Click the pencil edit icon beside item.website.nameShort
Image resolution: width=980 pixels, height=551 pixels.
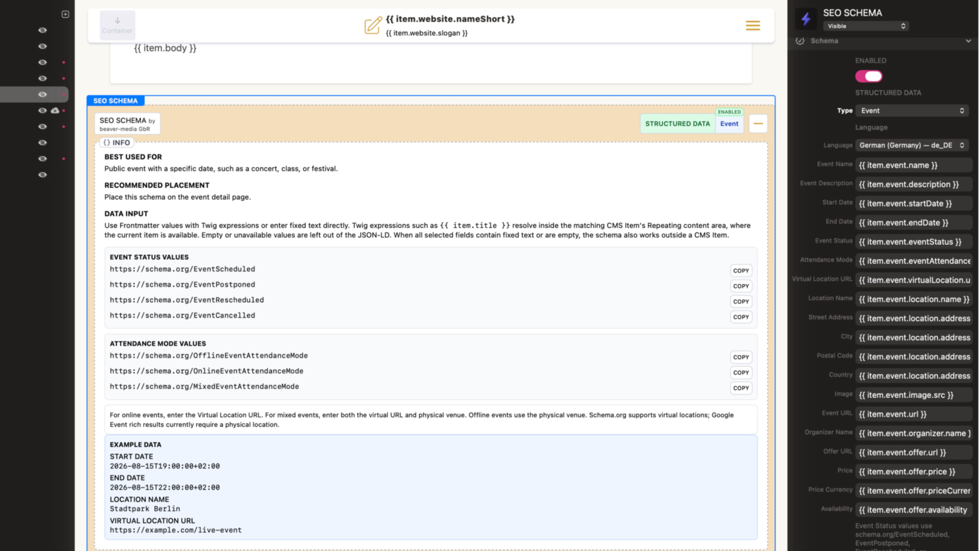click(373, 26)
